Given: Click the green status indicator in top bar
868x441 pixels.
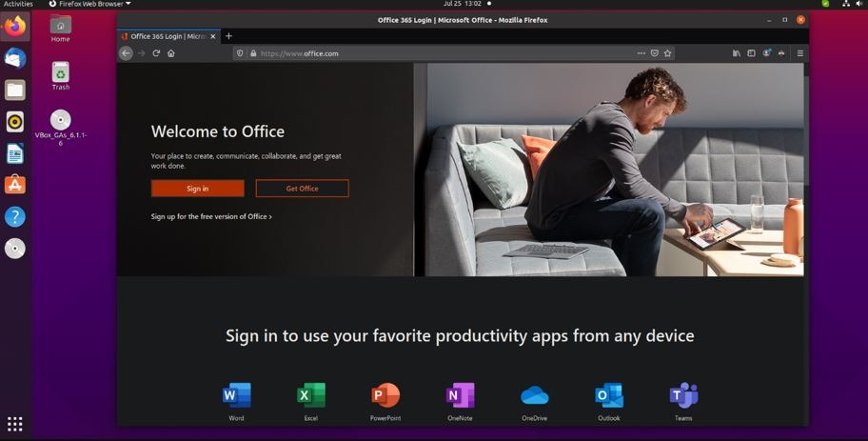Looking at the screenshot, I should pos(825,4).
